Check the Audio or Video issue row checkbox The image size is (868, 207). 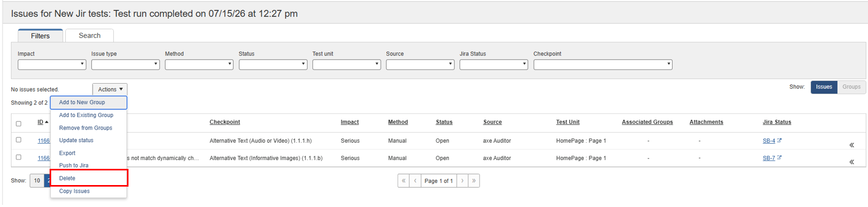click(x=18, y=140)
